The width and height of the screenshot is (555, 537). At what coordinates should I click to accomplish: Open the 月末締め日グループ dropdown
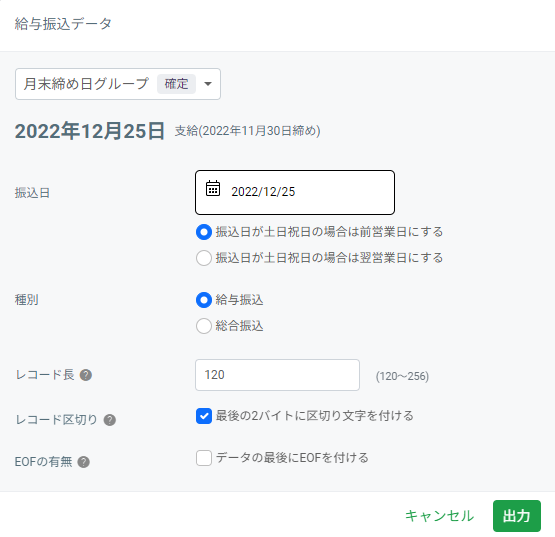coord(118,84)
